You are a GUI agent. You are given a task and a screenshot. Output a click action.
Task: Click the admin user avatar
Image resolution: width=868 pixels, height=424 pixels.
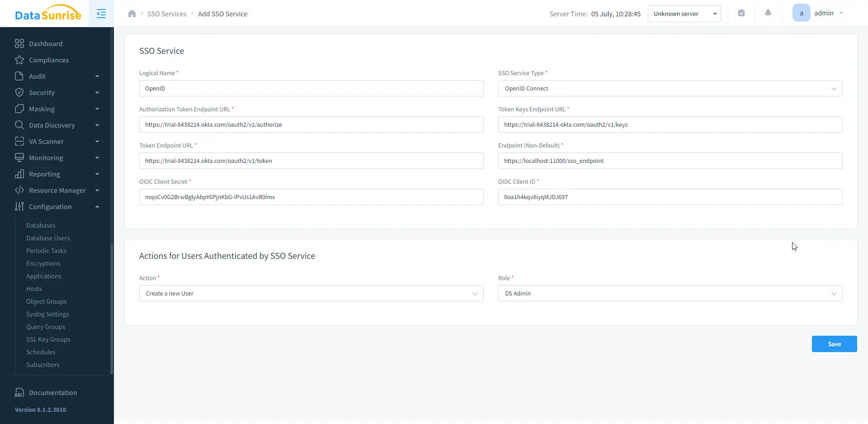pyautogui.click(x=801, y=13)
